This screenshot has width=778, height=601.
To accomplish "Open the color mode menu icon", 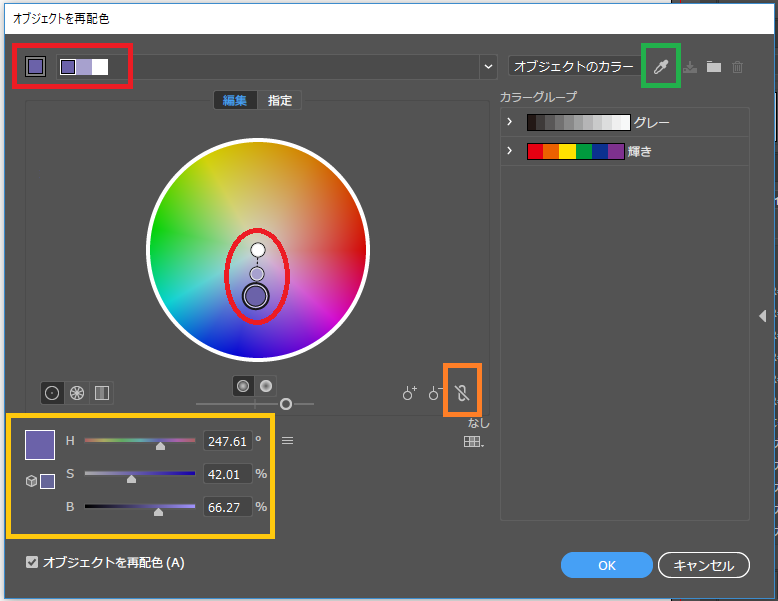I will (x=288, y=441).
